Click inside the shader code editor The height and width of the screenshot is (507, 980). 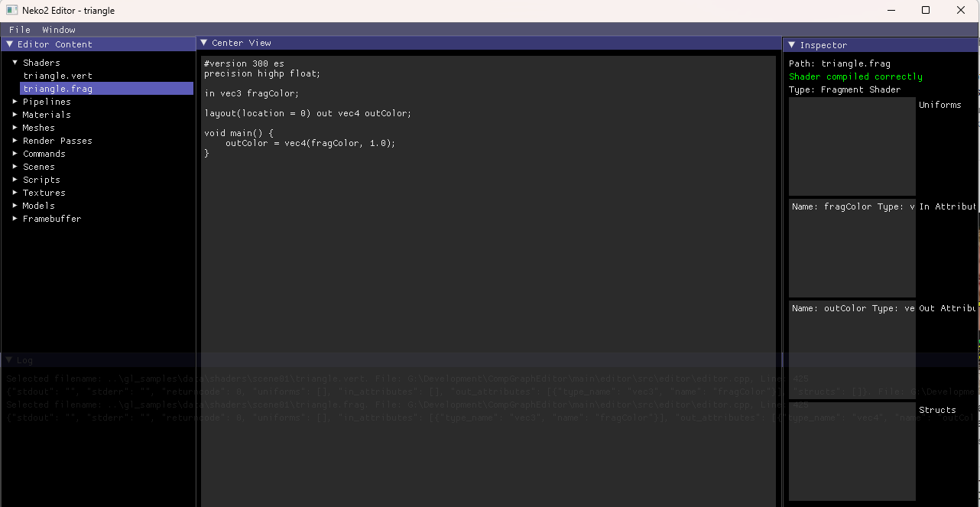pos(488,268)
